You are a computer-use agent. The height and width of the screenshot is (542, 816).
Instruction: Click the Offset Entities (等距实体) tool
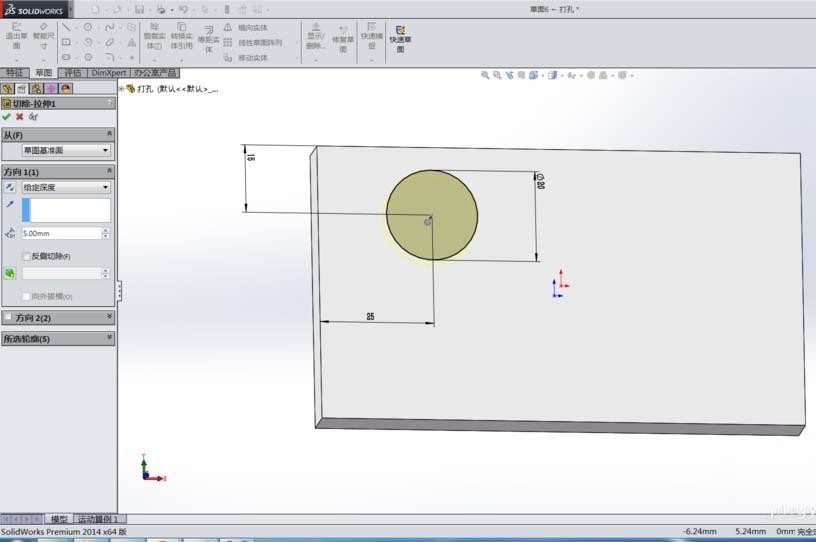point(208,39)
